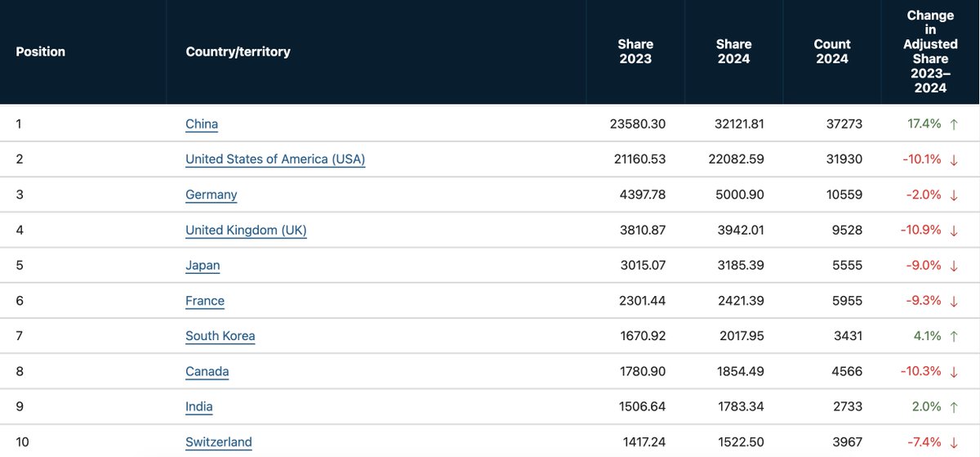Click the -9.3% change value
Screen dimensions: 980x457
pos(924,301)
